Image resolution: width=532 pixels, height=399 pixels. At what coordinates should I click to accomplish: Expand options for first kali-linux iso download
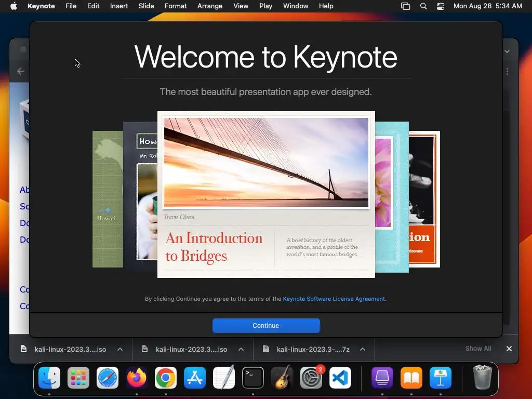[x=120, y=349]
